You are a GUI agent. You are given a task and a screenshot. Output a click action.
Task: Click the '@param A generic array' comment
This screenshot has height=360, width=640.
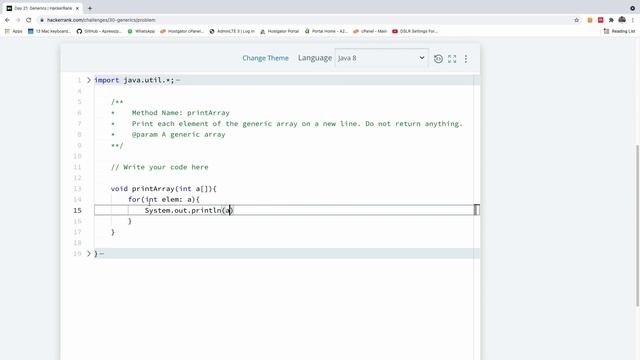click(178, 134)
